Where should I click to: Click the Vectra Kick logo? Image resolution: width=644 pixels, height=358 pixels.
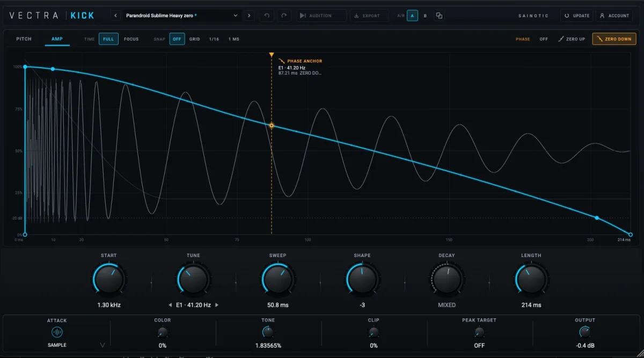pyautogui.click(x=52, y=16)
